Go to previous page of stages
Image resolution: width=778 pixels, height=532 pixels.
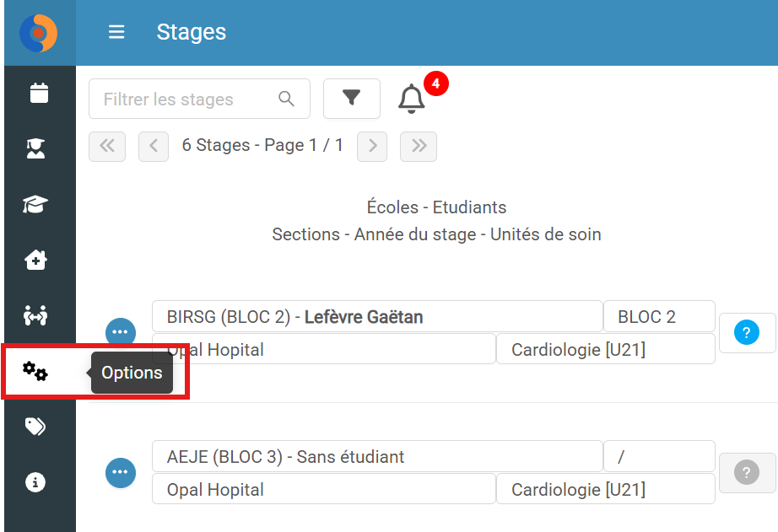tap(154, 146)
